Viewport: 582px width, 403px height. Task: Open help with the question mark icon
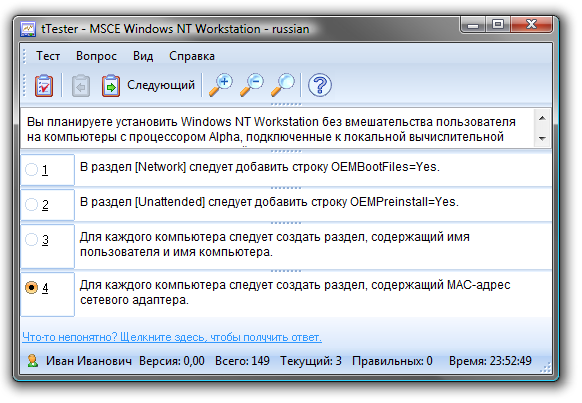[320, 85]
